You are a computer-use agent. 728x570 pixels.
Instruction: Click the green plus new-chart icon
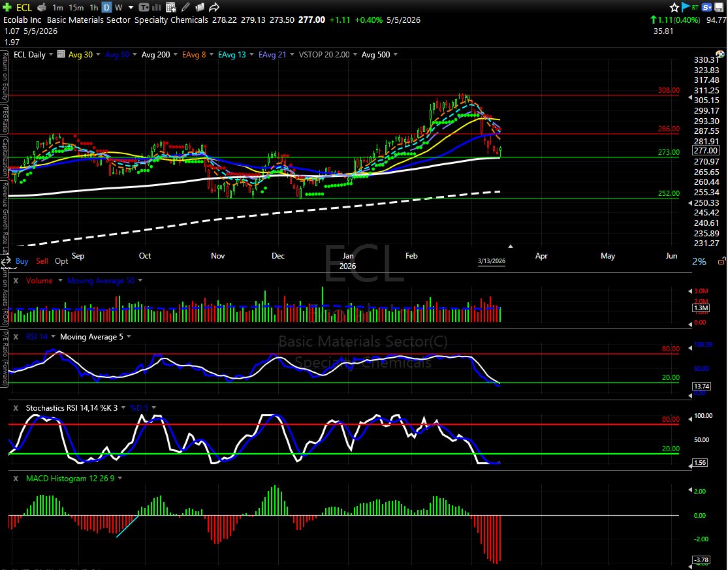coord(7,7)
